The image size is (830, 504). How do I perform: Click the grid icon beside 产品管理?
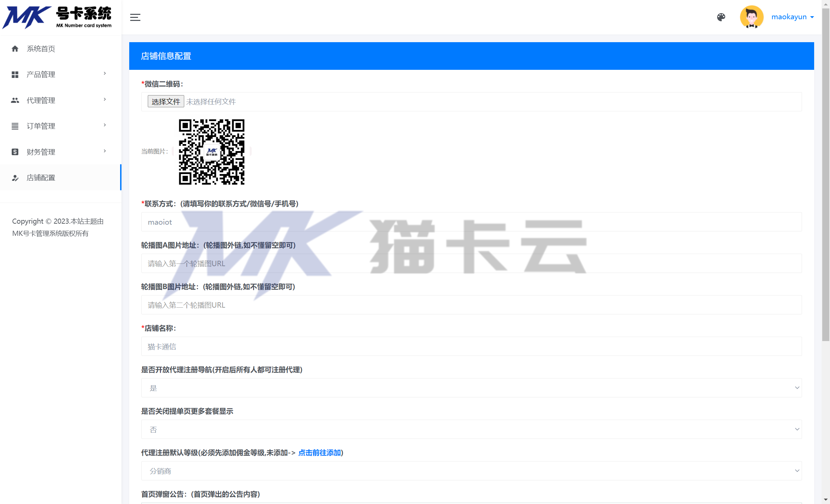coord(15,75)
